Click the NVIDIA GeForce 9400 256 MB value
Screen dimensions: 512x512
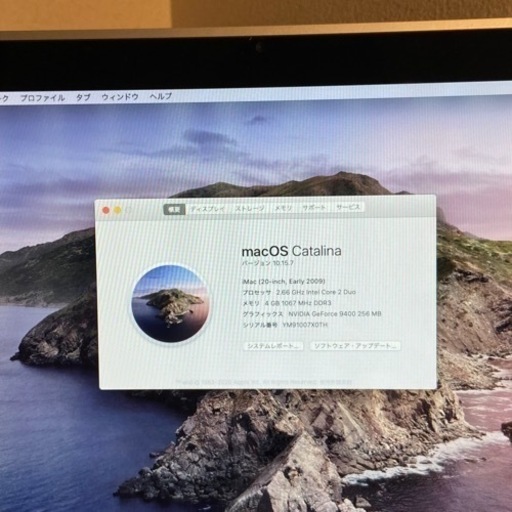(x=335, y=314)
